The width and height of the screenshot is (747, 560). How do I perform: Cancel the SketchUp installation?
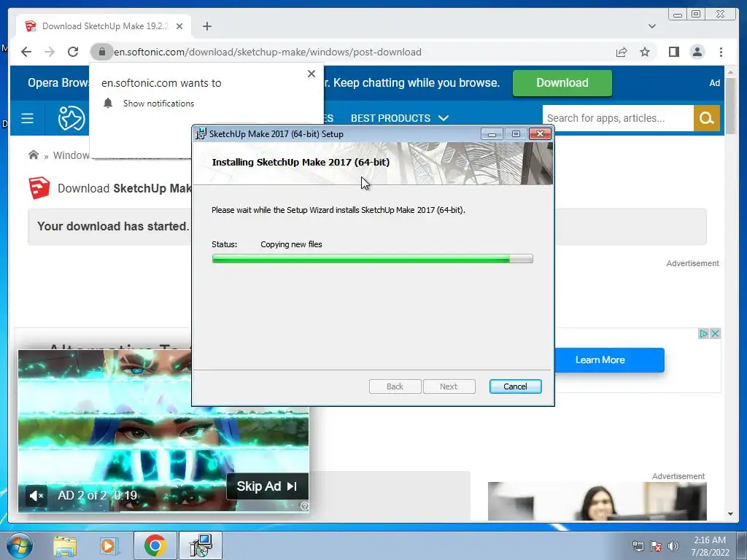click(515, 386)
